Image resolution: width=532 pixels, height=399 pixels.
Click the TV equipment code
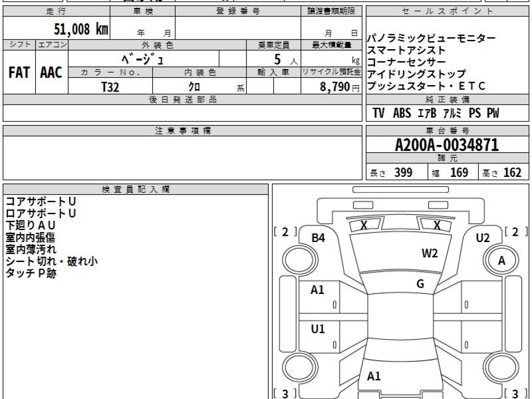click(378, 113)
